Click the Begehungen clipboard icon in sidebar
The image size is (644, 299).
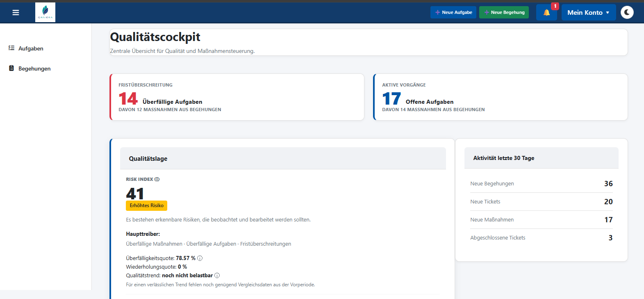point(11,68)
